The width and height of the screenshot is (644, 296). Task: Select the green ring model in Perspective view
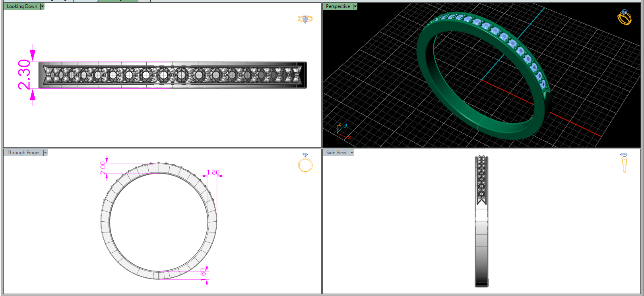[484, 75]
